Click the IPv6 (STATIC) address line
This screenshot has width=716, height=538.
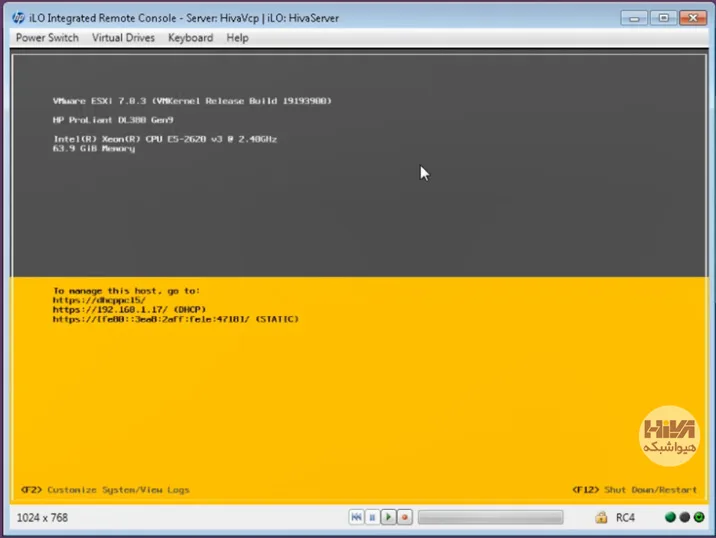176,319
